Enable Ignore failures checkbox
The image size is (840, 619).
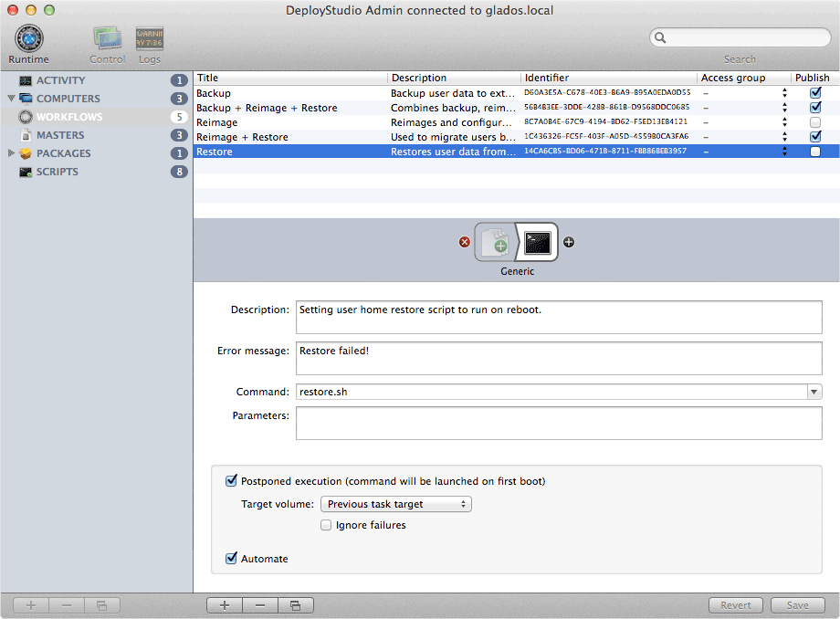pos(326,525)
